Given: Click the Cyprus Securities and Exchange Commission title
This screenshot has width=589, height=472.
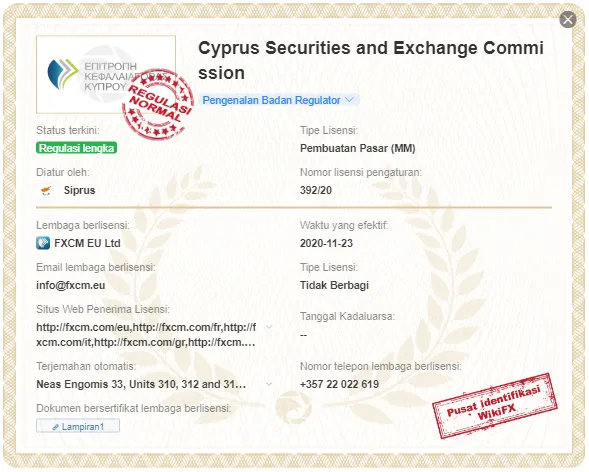Looking at the screenshot, I should click(x=371, y=60).
